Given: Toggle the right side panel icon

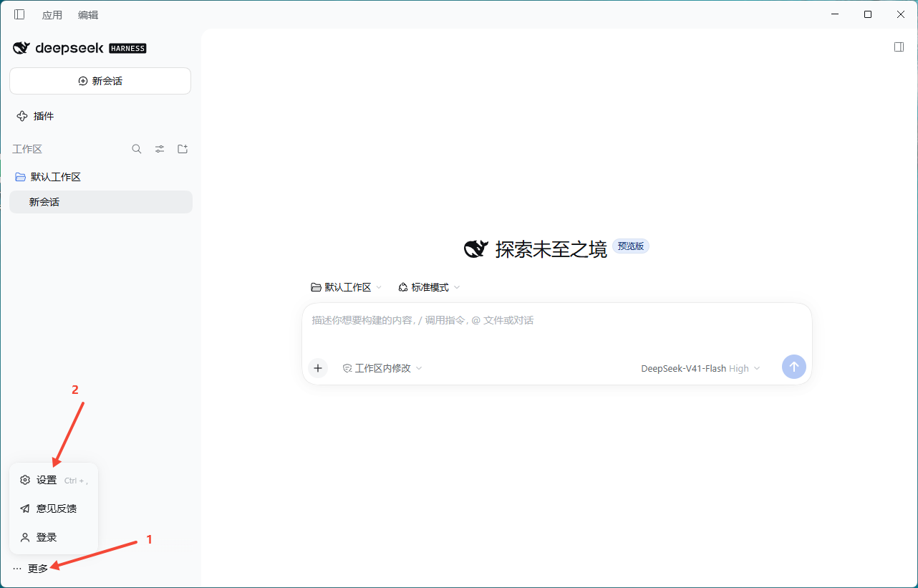Looking at the screenshot, I should (x=899, y=47).
